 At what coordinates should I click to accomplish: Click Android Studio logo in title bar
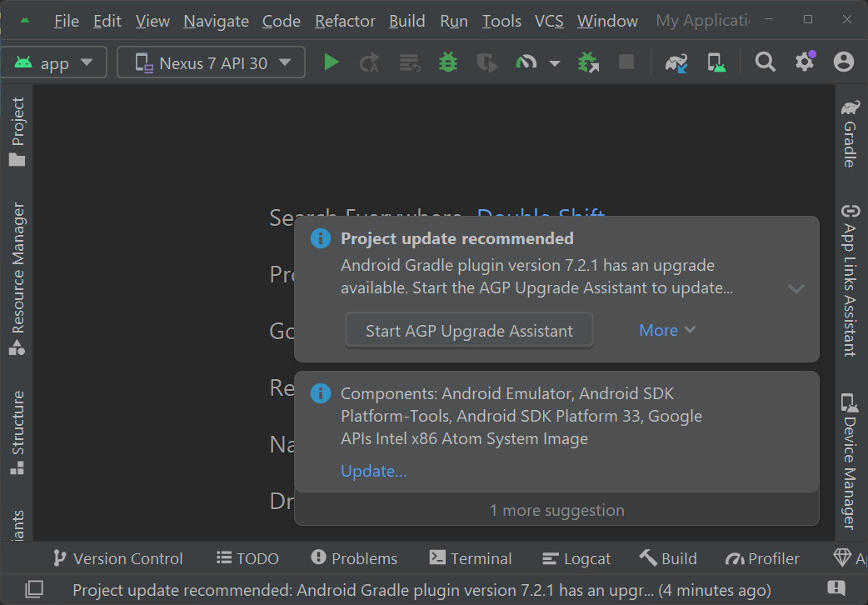pos(24,21)
